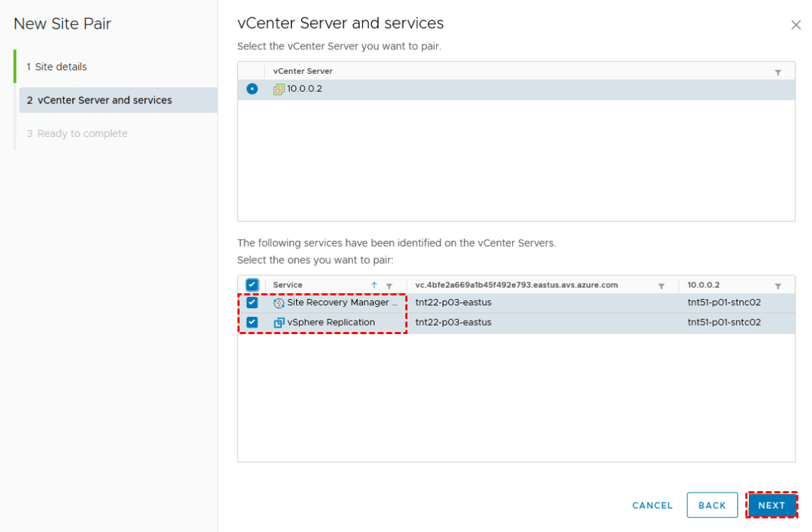
Task: Toggle the select-all services checkbox
Action: coord(252,285)
